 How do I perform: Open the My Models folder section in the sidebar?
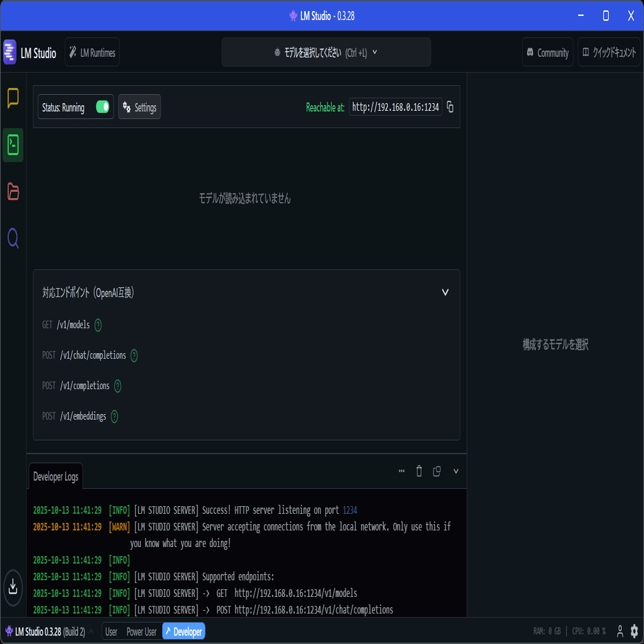12,191
